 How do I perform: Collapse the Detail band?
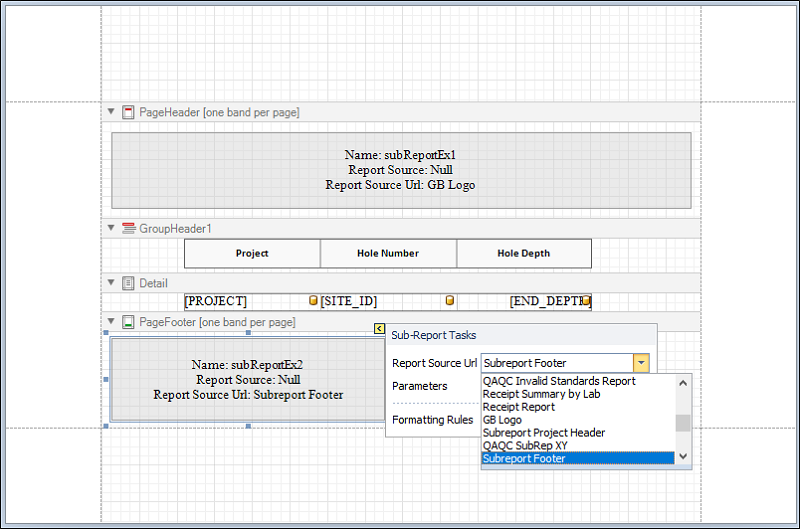click(x=111, y=284)
